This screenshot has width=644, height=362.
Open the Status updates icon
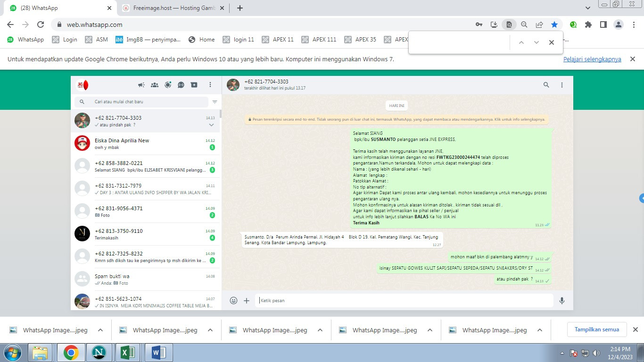click(168, 85)
